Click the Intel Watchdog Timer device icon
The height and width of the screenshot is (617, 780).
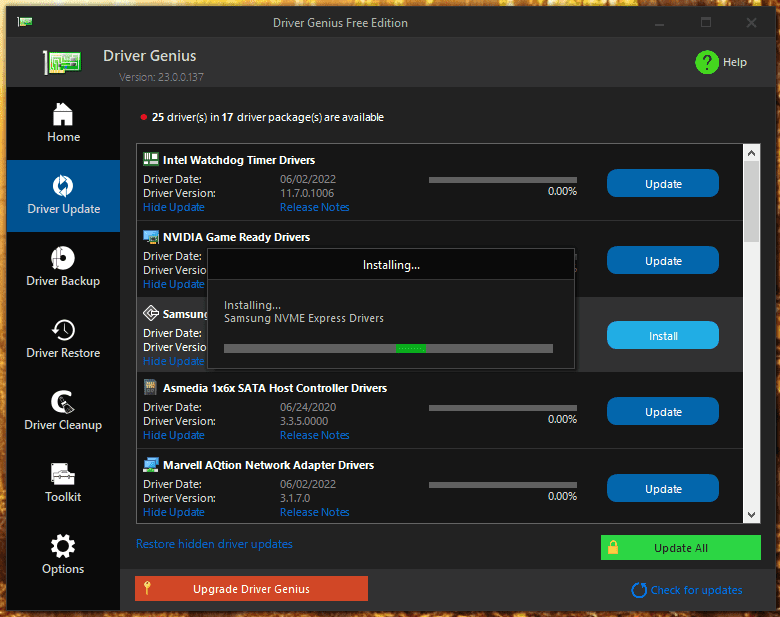151,159
